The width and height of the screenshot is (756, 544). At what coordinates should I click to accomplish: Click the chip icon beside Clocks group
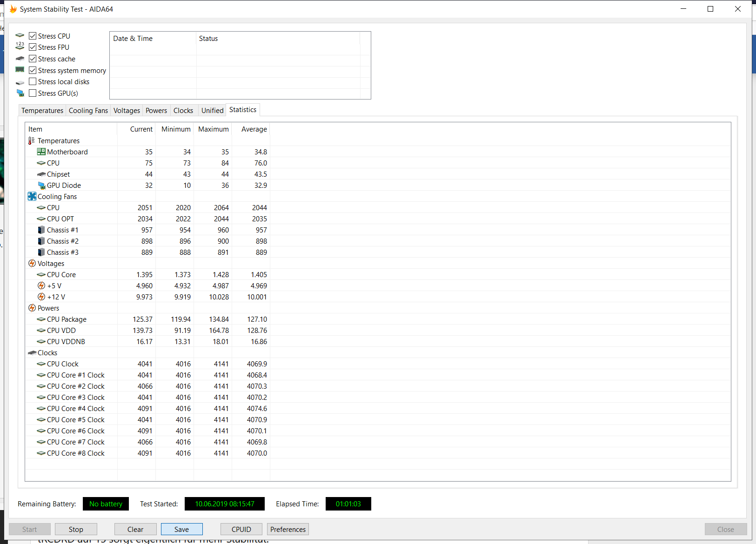(x=32, y=353)
